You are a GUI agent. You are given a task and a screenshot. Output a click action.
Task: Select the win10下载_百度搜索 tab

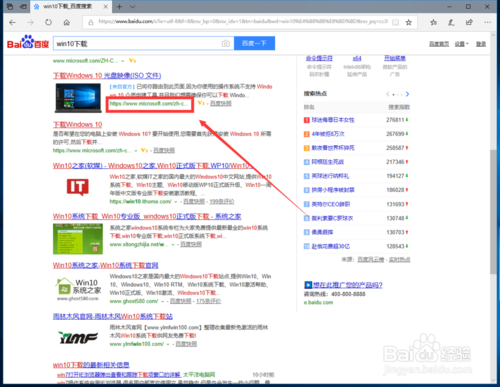(x=67, y=7)
